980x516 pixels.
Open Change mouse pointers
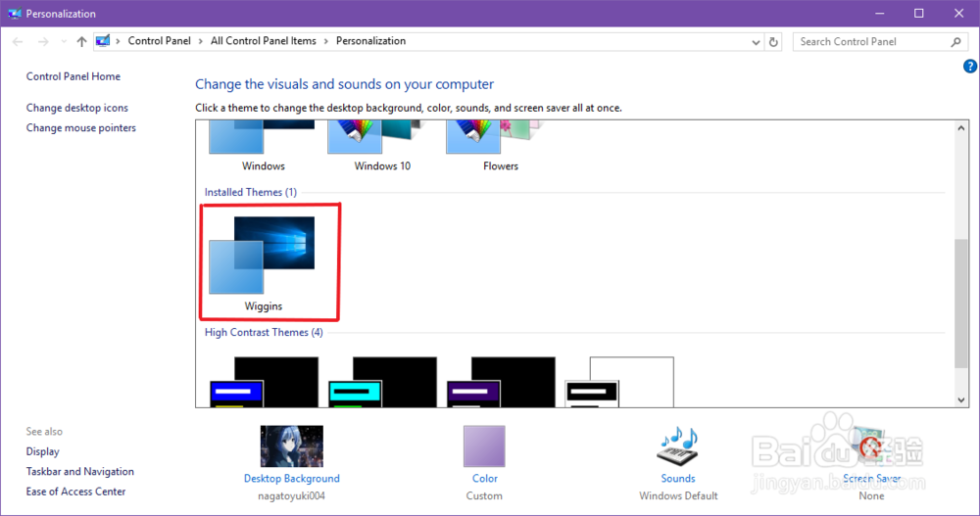80,127
